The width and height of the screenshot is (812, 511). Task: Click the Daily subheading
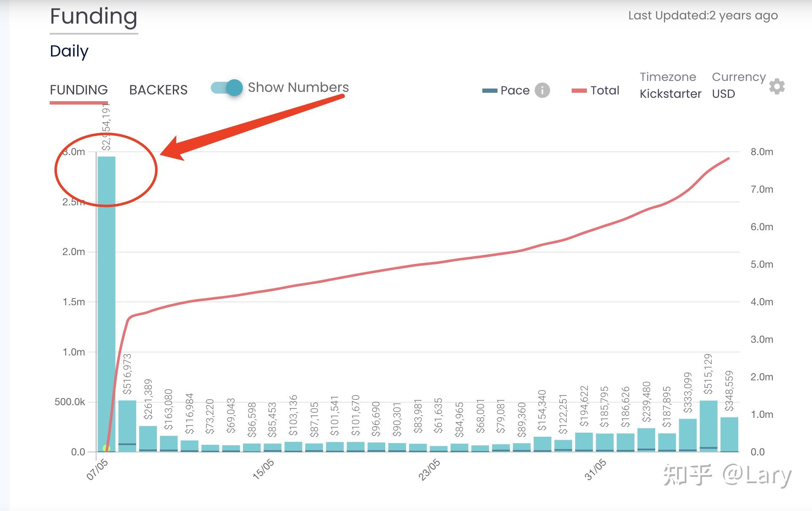pos(69,51)
